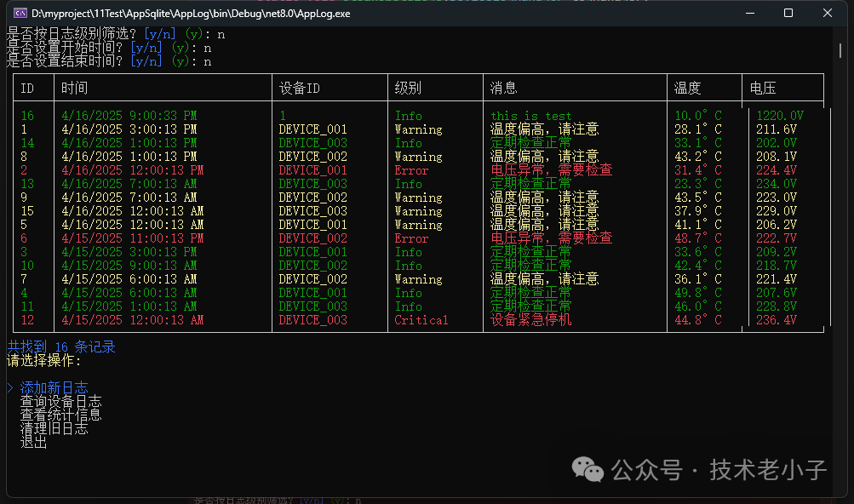Maximize the AppLog.exe console window

(788, 13)
